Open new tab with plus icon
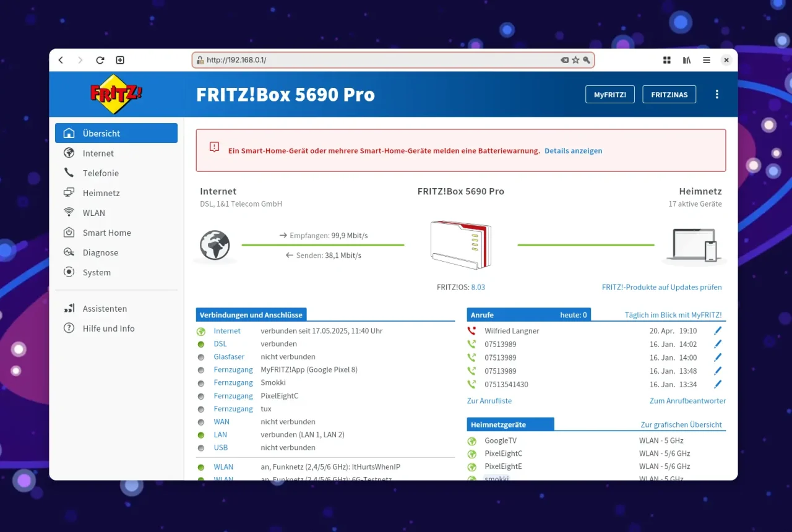 pyautogui.click(x=120, y=60)
